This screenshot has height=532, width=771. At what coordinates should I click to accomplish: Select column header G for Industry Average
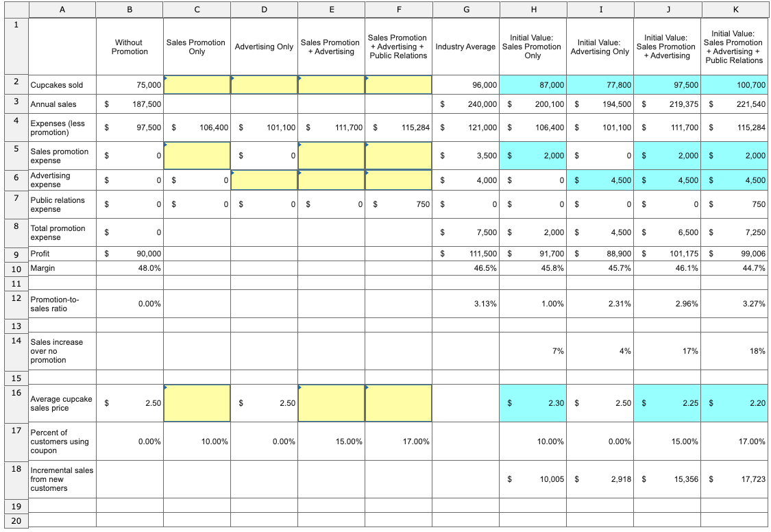click(465, 9)
